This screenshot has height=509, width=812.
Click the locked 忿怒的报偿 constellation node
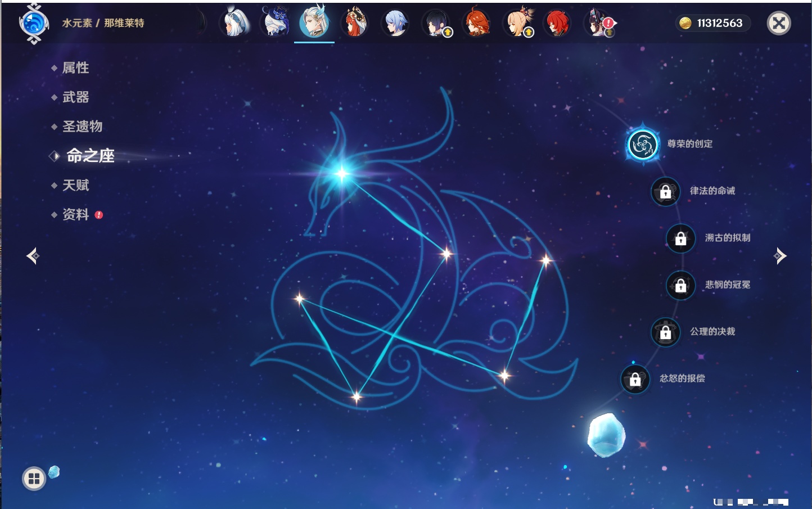[x=635, y=380]
